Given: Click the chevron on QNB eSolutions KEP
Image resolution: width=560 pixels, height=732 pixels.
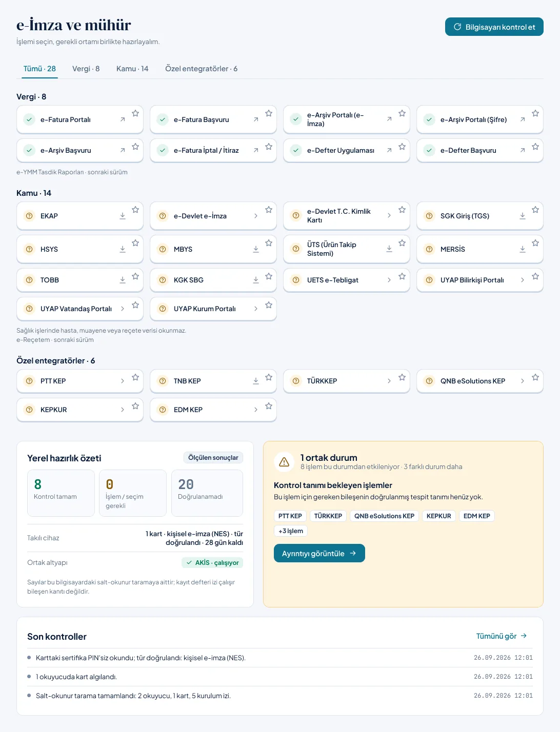Looking at the screenshot, I should coord(523,381).
